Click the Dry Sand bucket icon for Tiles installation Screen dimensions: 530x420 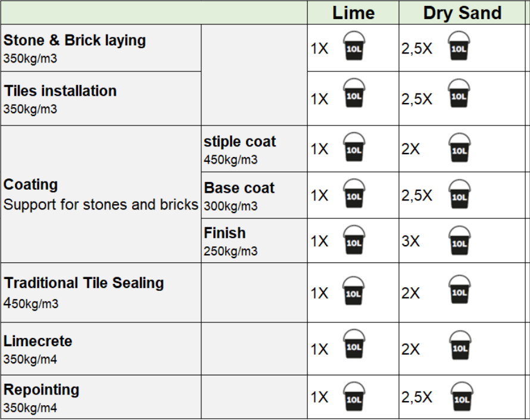coord(459,93)
